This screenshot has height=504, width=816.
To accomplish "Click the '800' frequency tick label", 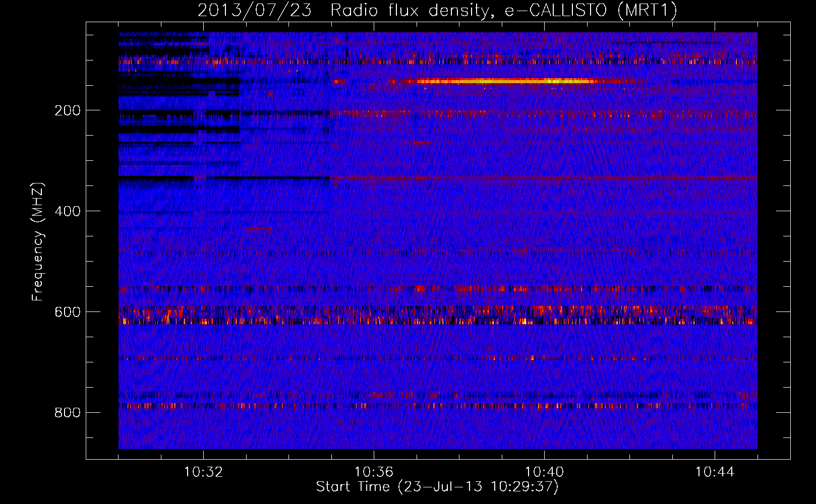I will coord(68,413).
